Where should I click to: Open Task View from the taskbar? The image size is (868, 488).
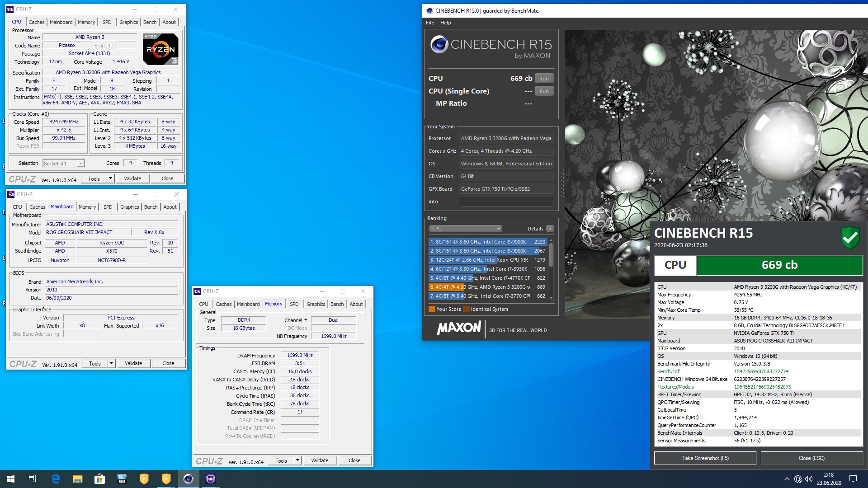pyautogui.click(x=33, y=479)
